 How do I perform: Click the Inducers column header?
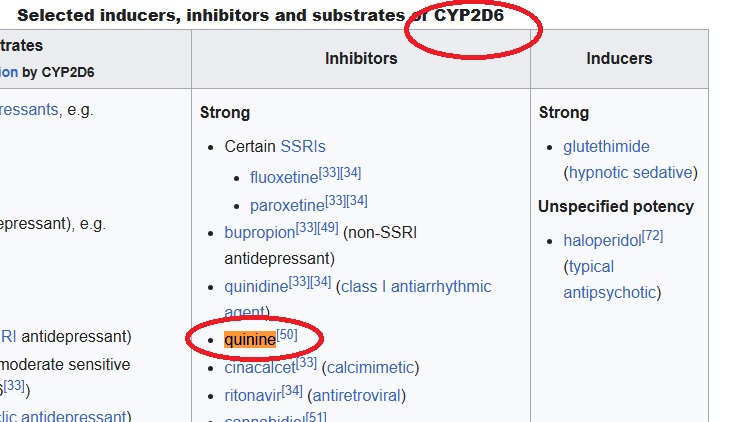(619, 59)
